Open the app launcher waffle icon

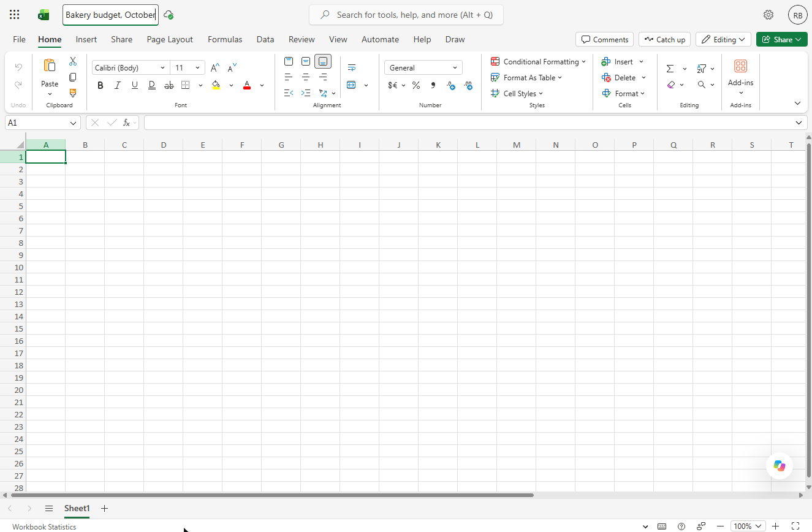click(15, 15)
